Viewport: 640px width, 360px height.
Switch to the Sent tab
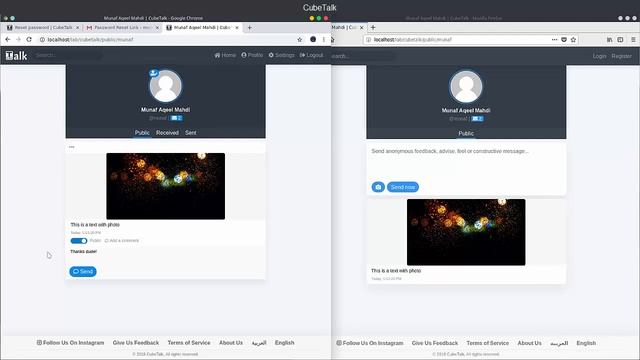tap(191, 133)
